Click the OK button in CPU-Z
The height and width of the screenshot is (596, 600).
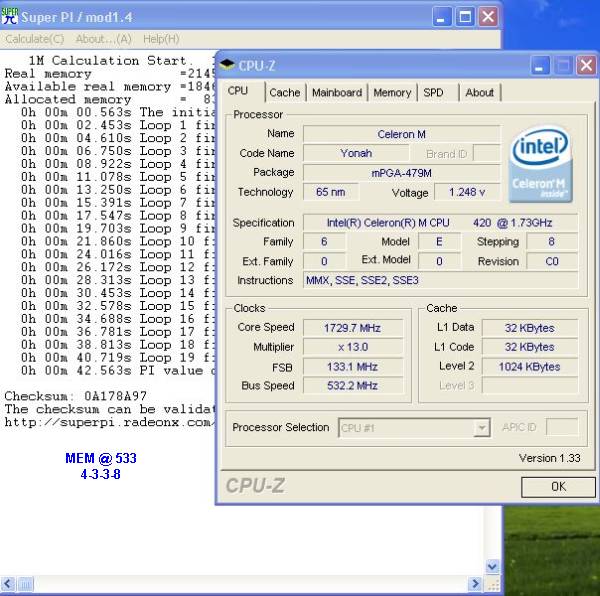pyautogui.click(x=558, y=487)
